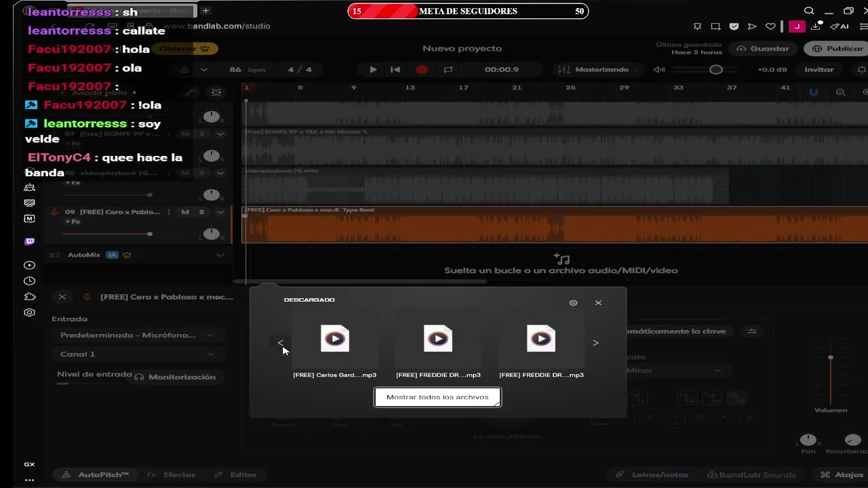
Task: Click the downloads popup settings icon
Action: (573, 303)
